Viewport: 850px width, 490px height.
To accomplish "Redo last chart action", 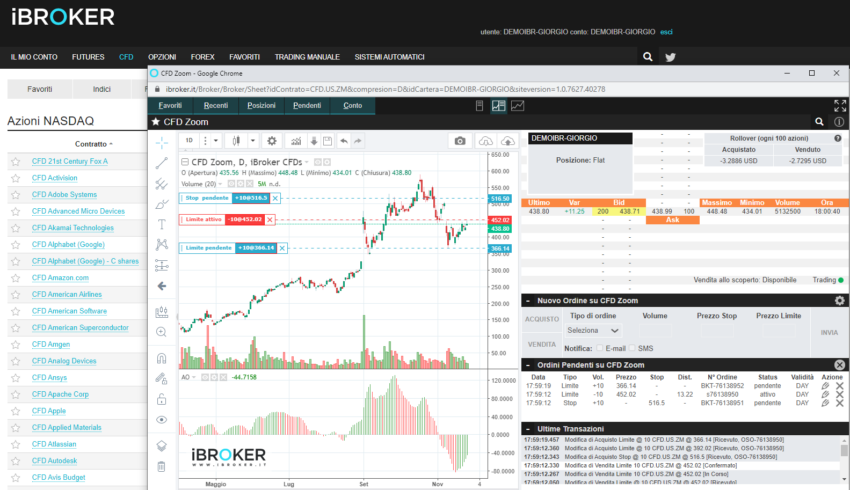I will pos(358,141).
